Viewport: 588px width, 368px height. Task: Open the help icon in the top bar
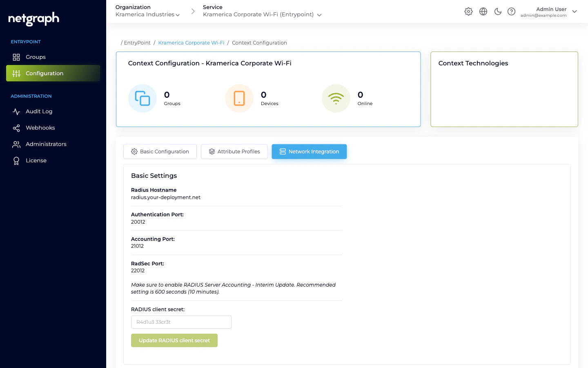click(512, 11)
